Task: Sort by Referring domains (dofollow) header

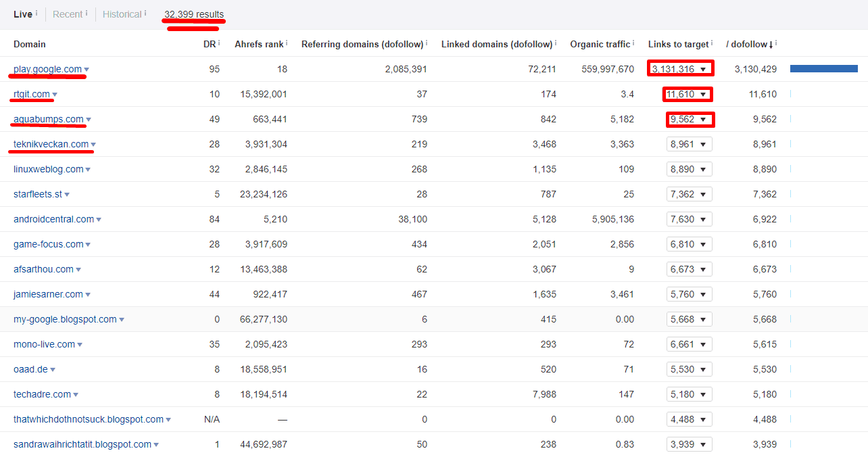Action: click(x=362, y=44)
